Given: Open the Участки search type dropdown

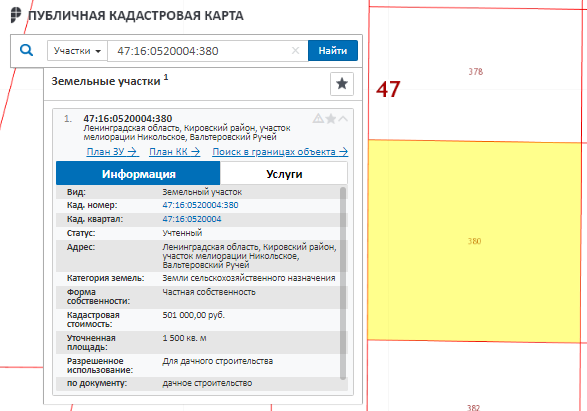Looking at the screenshot, I should click(x=77, y=51).
